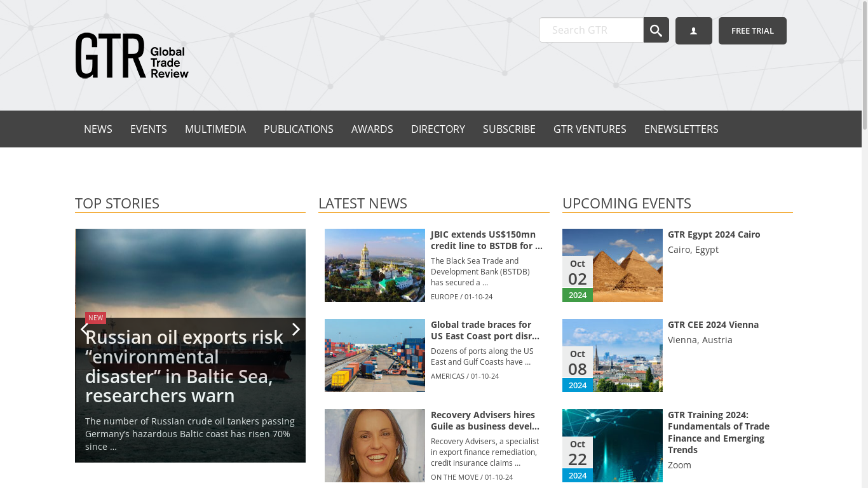Open the Russian oil exports headline
Screen dimensions: 868x488
(x=184, y=366)
